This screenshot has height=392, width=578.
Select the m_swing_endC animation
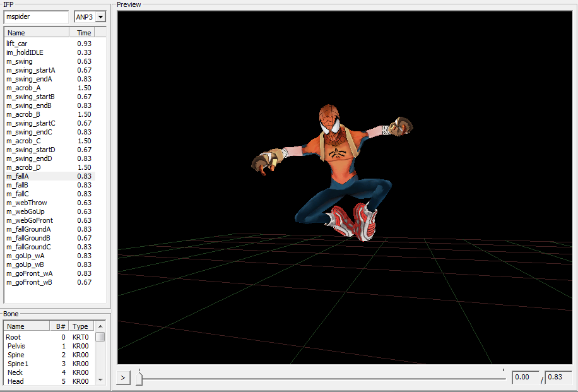click(49, 132)
